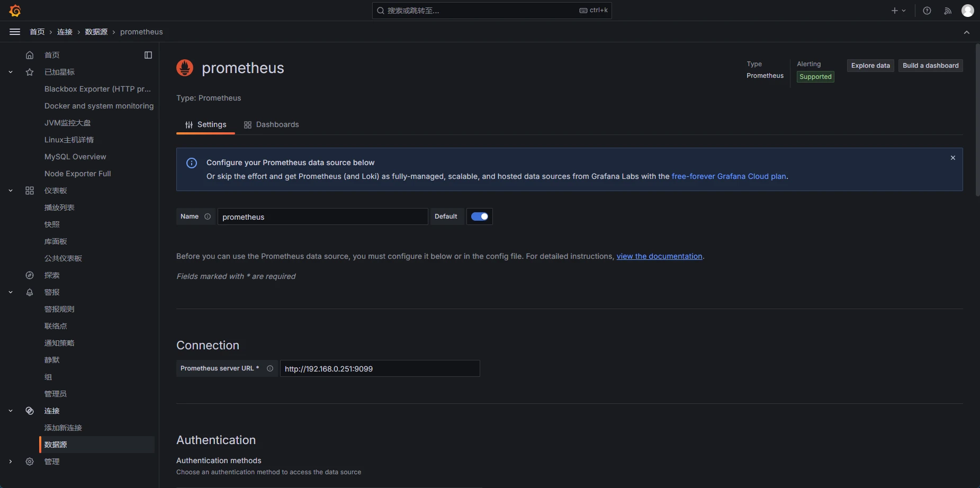
Task: Click the info circle in the banner
Action: [192, 163]
